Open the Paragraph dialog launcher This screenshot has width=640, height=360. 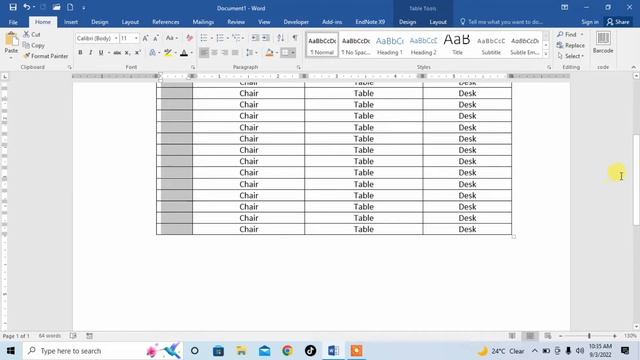point(299,67)
